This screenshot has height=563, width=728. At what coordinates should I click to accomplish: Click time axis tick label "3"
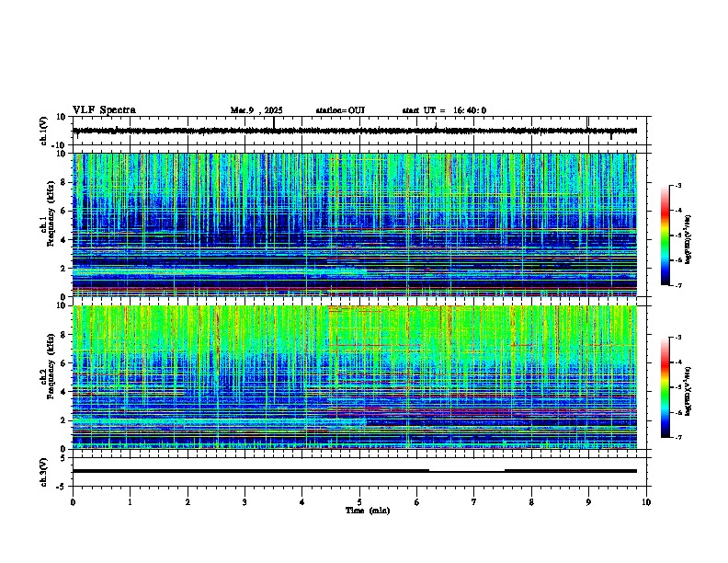245,502
